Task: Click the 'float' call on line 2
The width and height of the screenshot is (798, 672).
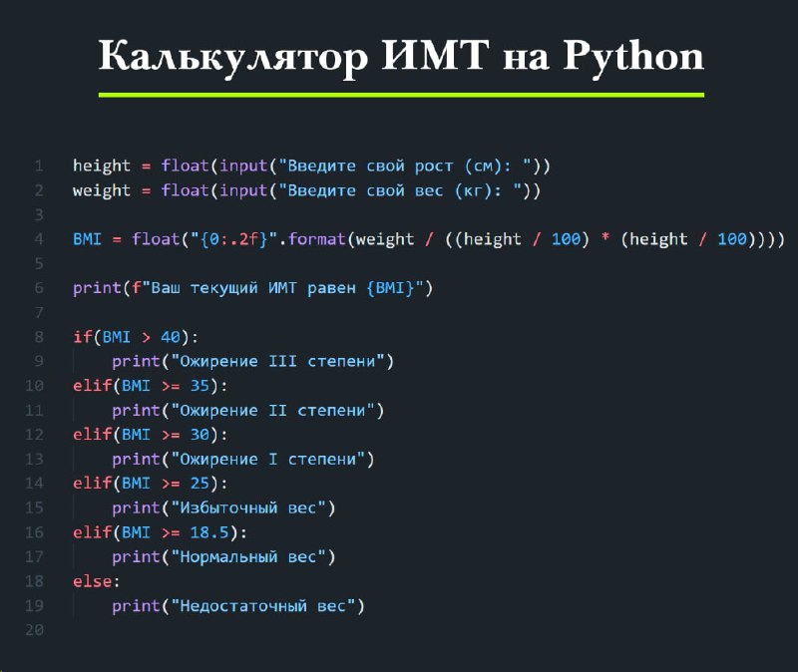Action: click(185, 190)
